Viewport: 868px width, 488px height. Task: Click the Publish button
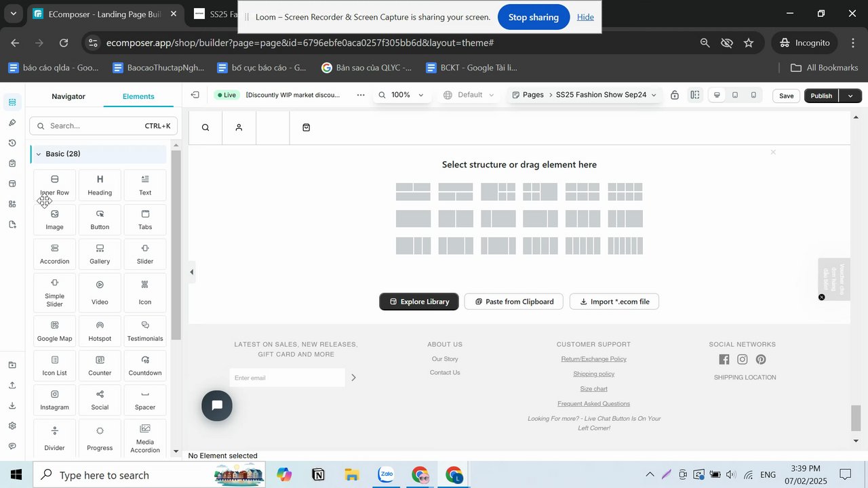point(821,96)
